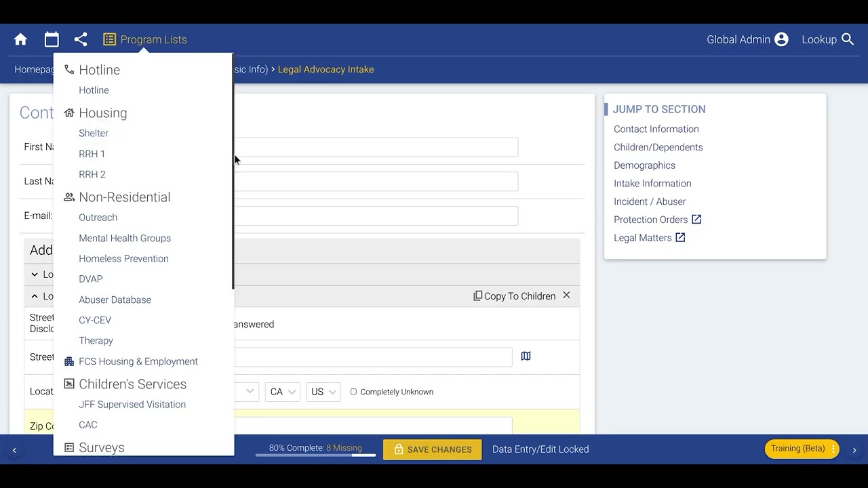The width and height of the screenshot is (868, 488).
Task: Open Protection Orders external link icon
Action: (696, 220)
